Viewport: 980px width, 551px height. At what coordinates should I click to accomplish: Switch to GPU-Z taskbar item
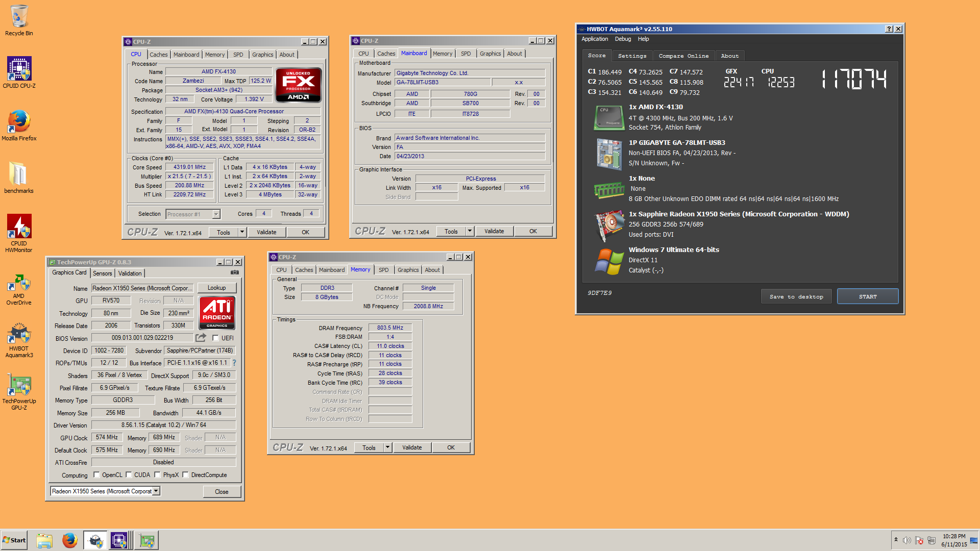[x=147, y=540]
